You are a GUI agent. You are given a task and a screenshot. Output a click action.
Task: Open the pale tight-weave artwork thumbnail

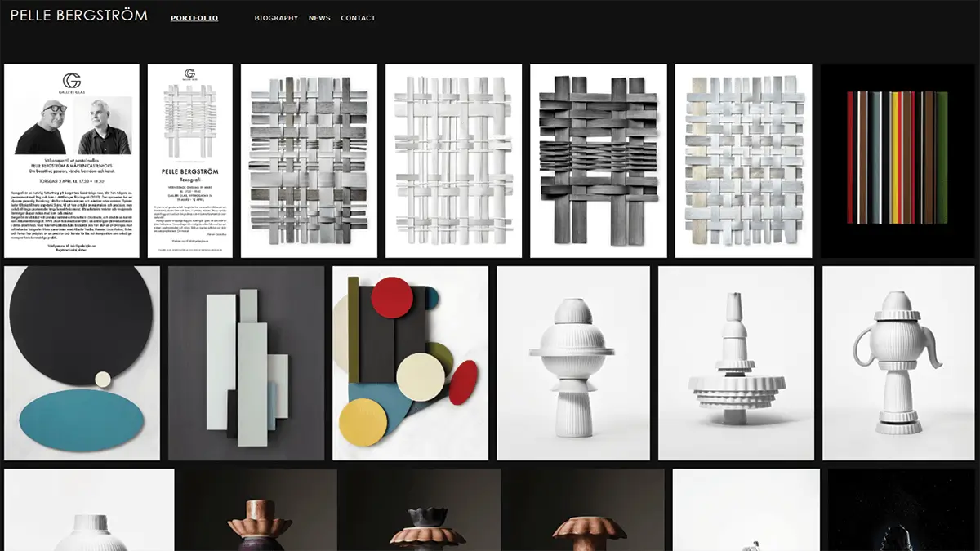[x=744, y=161]
